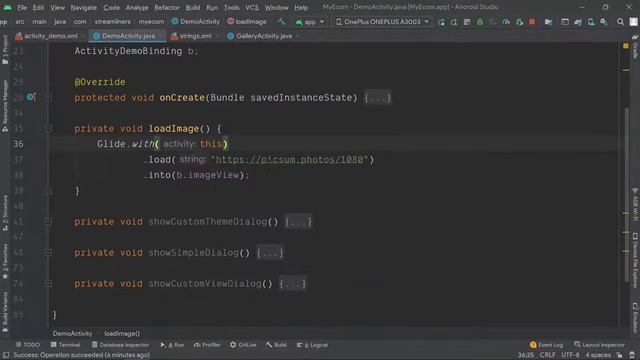Open the TODO tool window
Screen dimensions: 640x360
pos(27,345)
